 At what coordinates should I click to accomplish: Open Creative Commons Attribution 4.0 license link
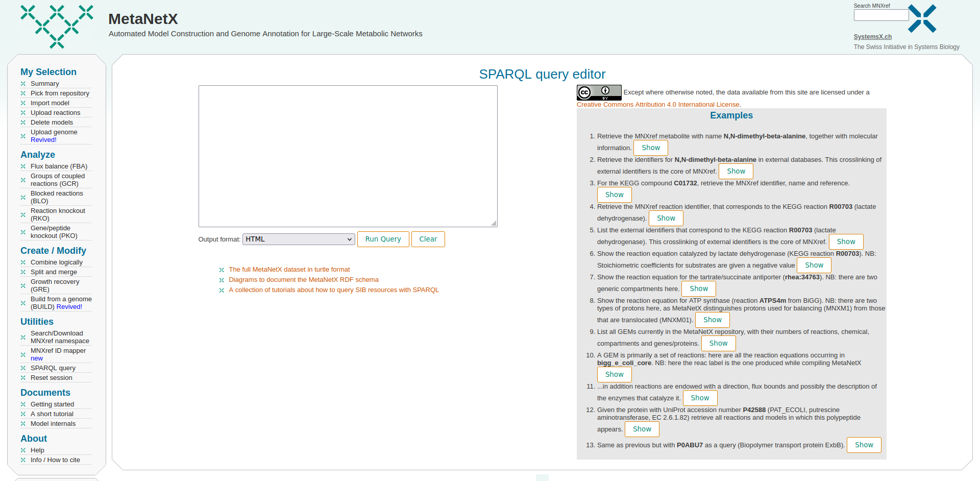[658, 105]
